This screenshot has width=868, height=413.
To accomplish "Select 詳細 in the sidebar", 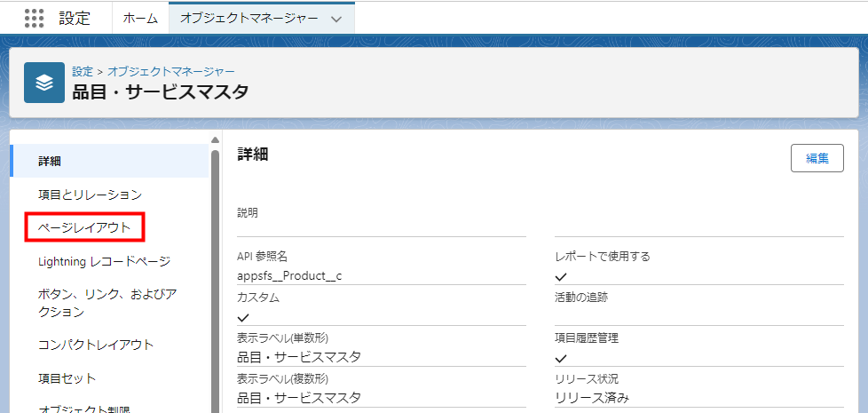I will coord(50,161).
